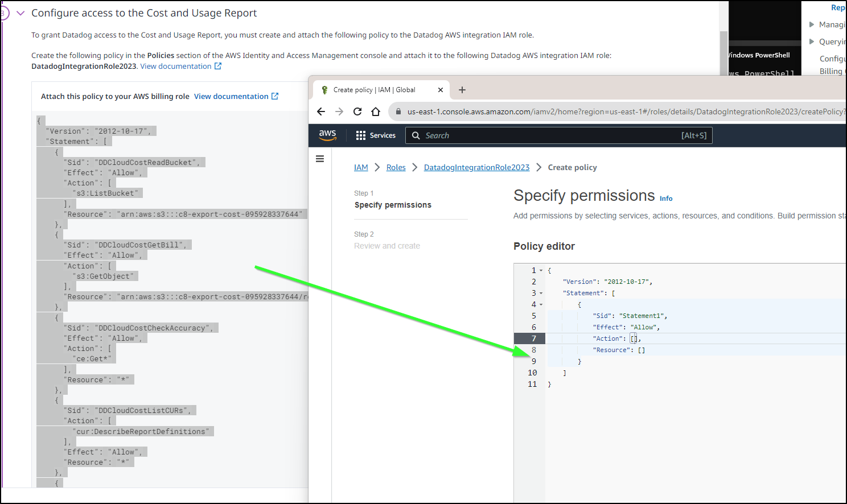Reload the Create policy page

[x=357, y=111]
